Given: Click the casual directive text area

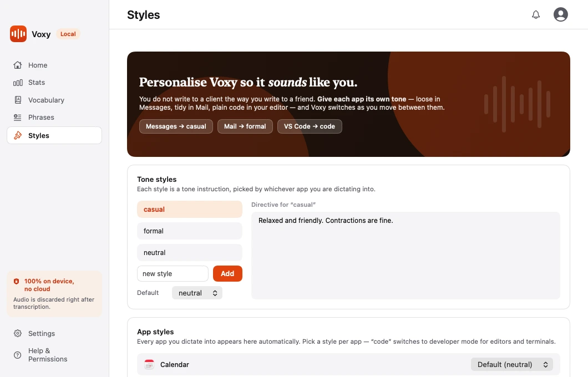Looking at the screenshot, I should point(405,256).
